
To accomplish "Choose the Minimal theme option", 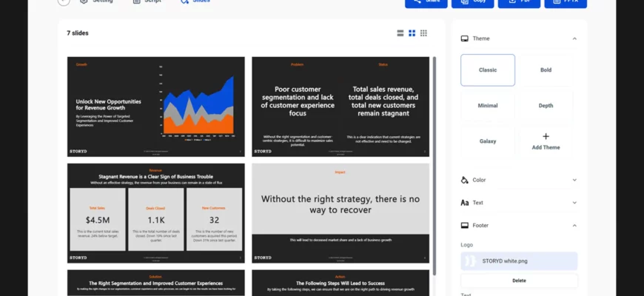I will (x=488, y=106).
